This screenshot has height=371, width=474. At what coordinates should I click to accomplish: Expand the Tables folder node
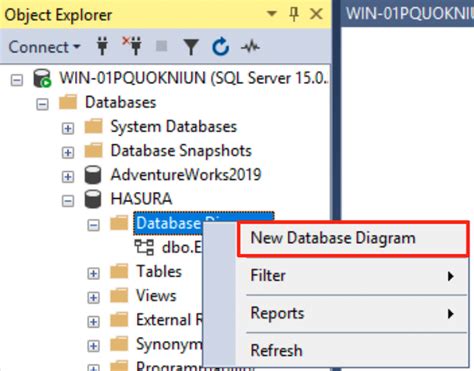click(x=94, y=273)
